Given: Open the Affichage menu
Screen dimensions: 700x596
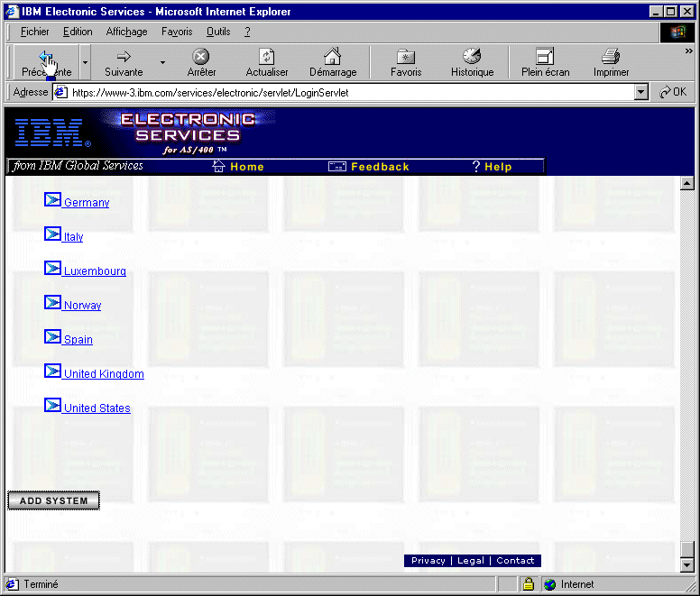Looking at the screenshot, I should coord(127,32).
